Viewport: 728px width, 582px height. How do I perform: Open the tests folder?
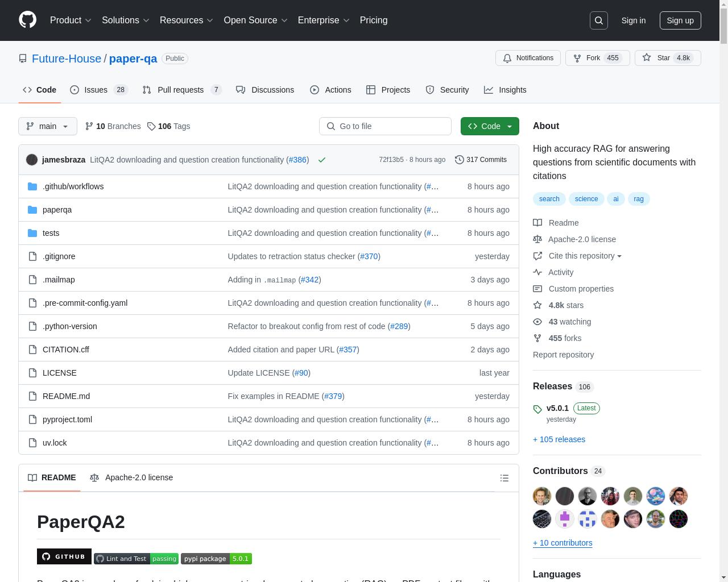(51, 233)
